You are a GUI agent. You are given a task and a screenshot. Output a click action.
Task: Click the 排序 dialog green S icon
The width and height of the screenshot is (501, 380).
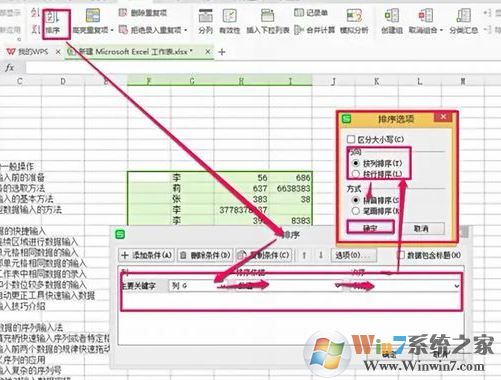pos(120,234)
